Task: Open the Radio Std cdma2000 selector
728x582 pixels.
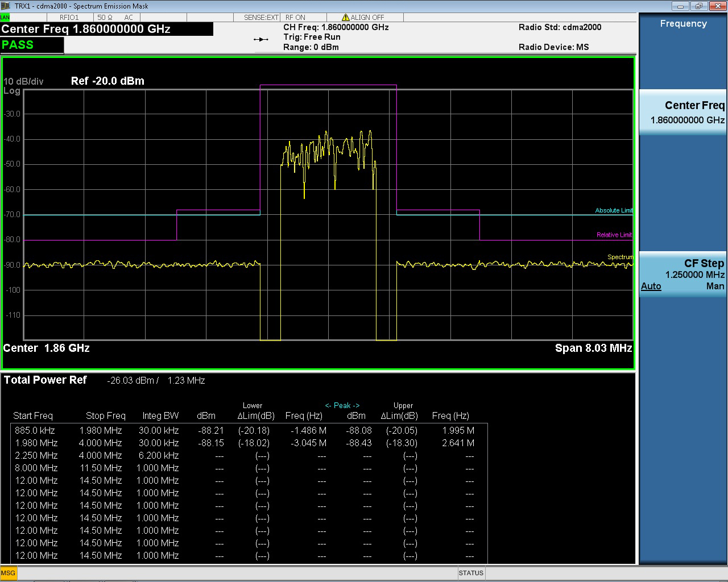Action: [x=560, y=27]
